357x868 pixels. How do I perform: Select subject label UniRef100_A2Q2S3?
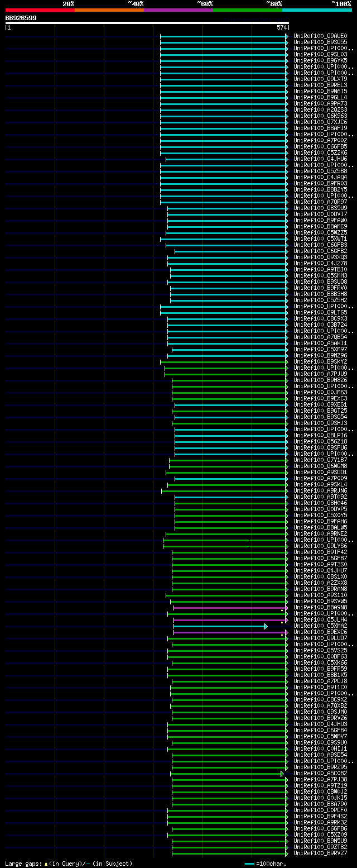pyautogui.click(x=320, y=110)
